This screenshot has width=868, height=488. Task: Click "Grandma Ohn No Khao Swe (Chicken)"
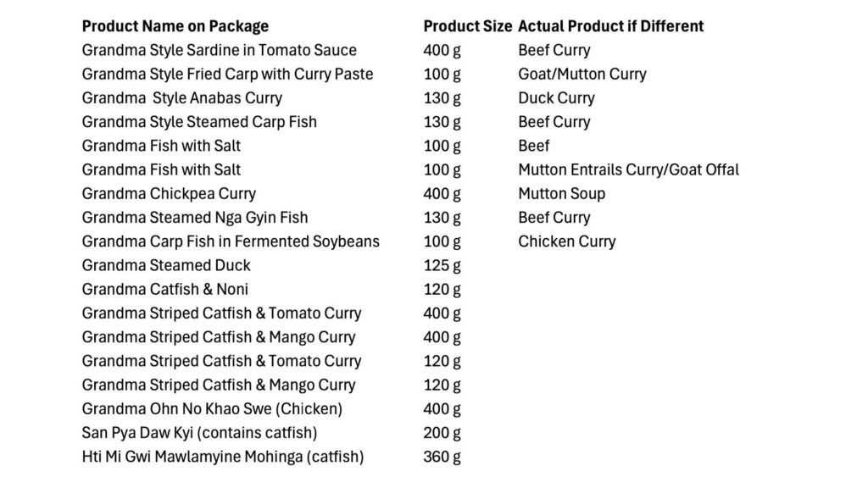[x=212, y=408]
